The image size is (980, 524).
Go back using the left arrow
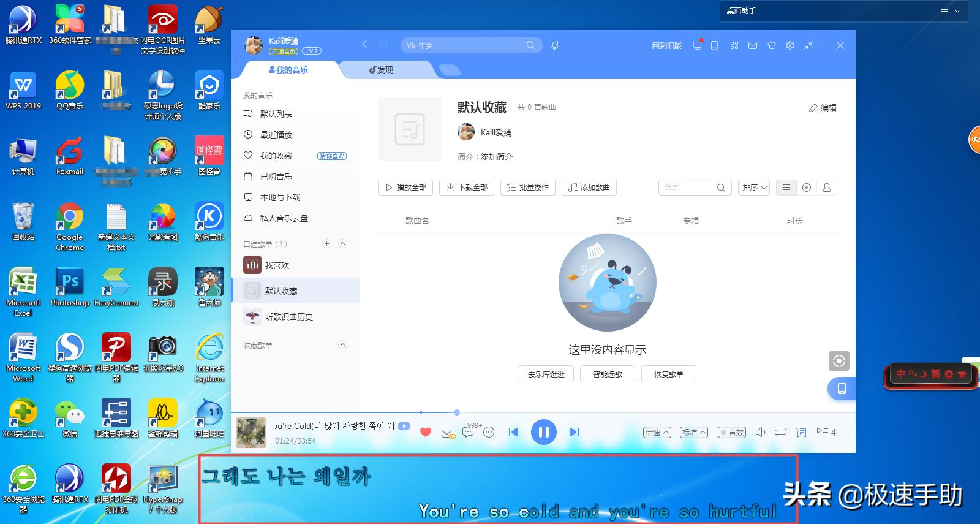coord(365,44)
